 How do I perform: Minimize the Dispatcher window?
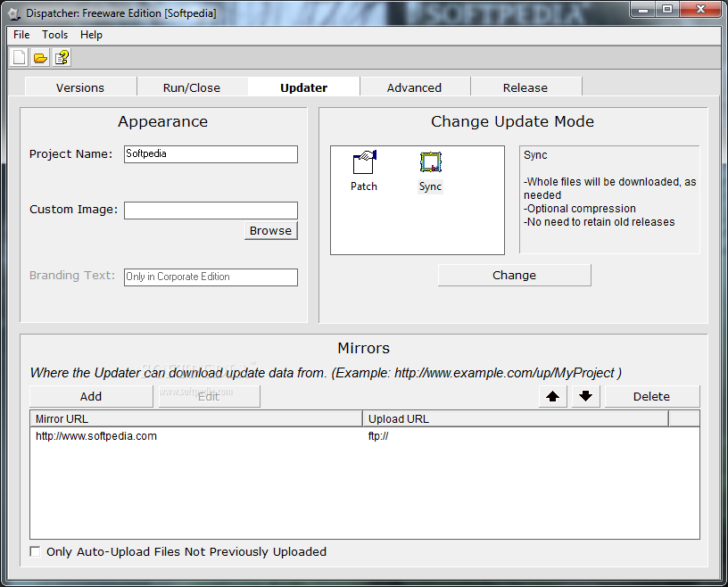[643, 9]
